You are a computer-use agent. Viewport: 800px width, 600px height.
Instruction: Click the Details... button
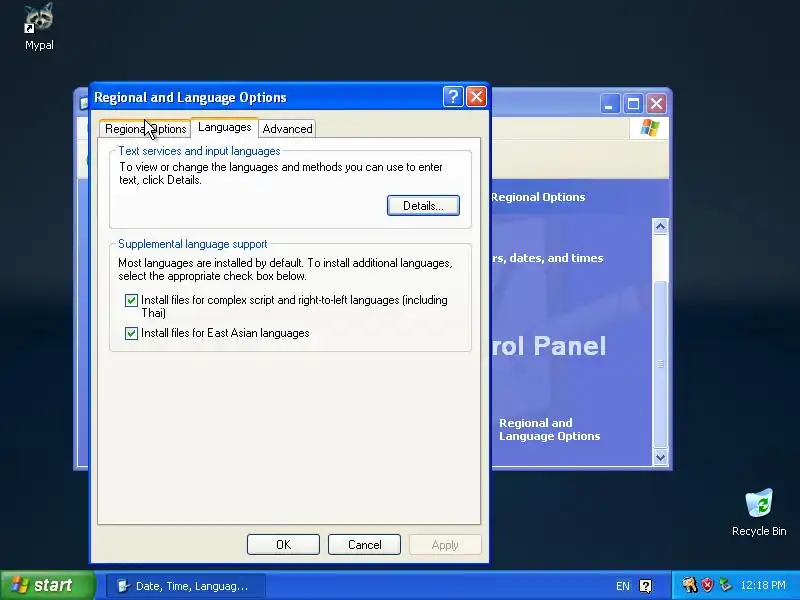point(423,206)
